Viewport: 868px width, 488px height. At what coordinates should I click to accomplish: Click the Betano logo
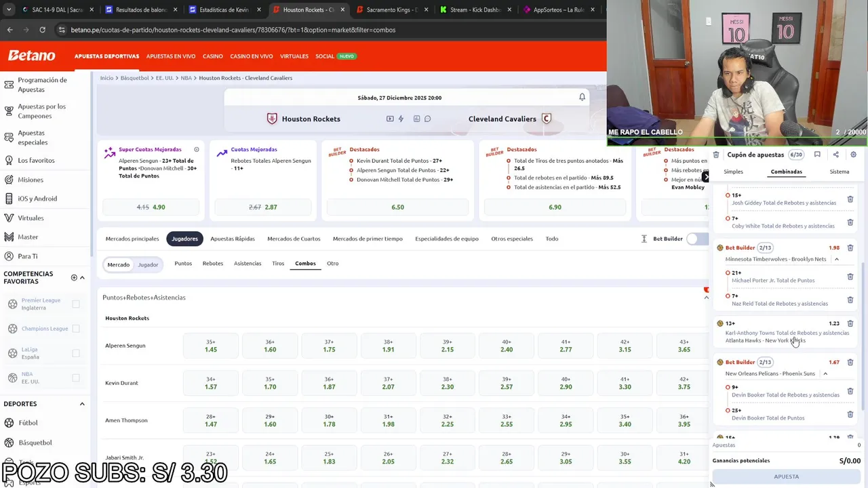tap(31, 56)
